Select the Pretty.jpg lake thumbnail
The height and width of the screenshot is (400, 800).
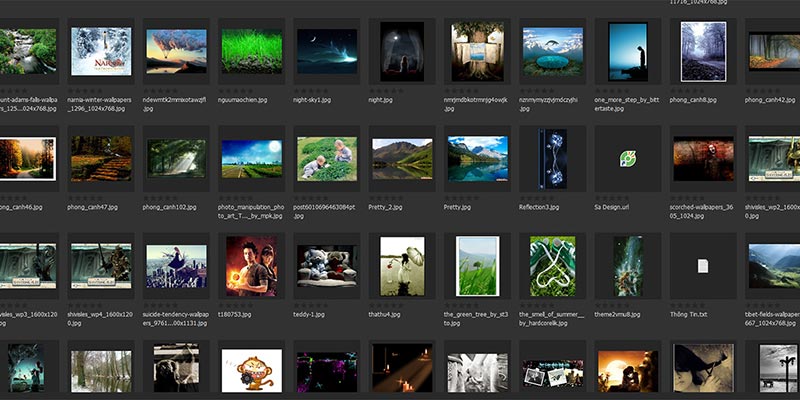pos(478,159)
